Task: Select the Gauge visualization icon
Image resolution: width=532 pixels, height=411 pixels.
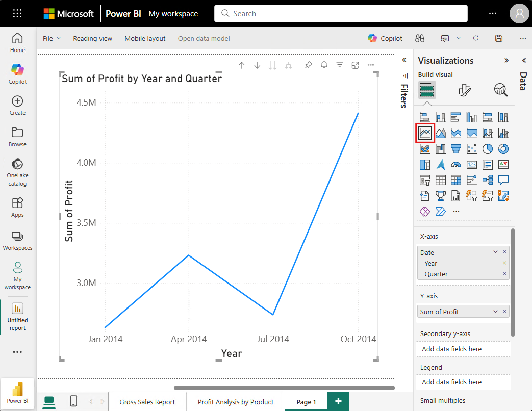Action: tap(456, 164)
